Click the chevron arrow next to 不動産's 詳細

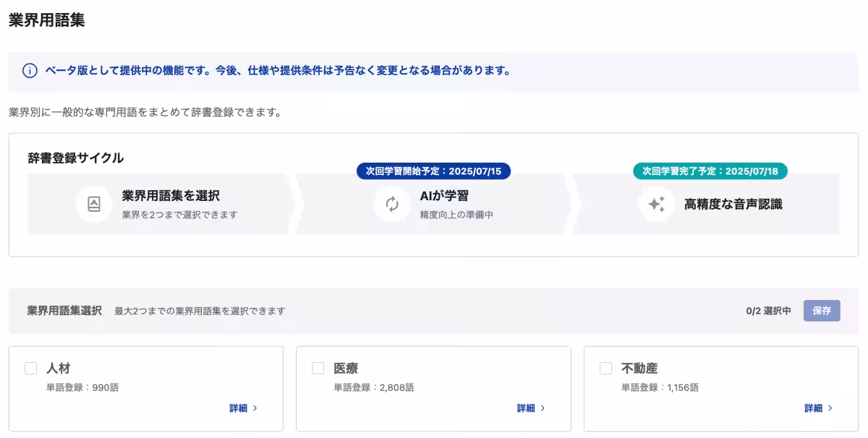point(832,408)
